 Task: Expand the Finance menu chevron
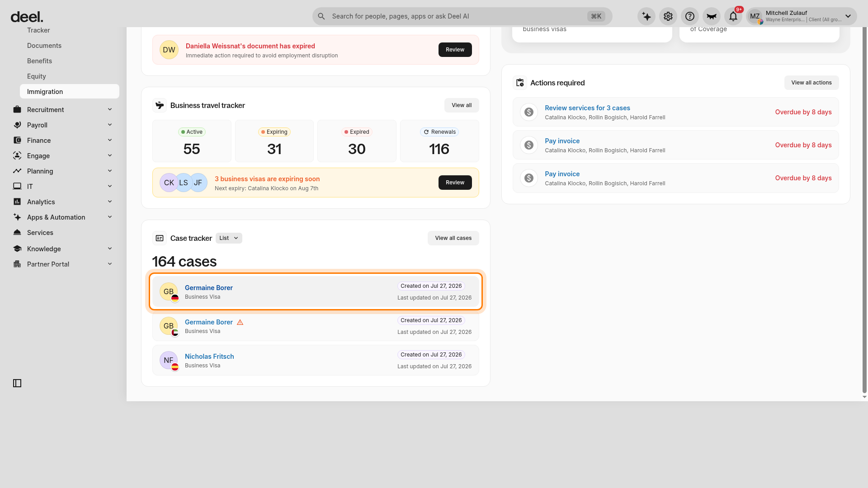(110, 140)
